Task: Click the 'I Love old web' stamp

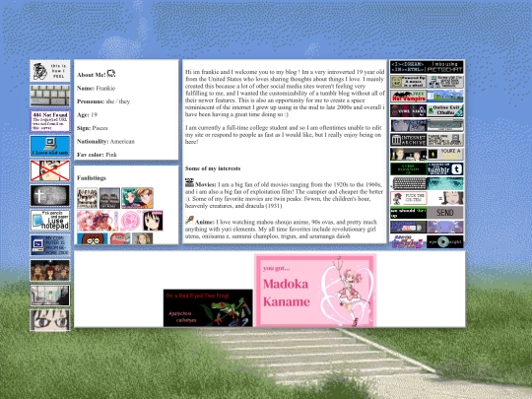Action: [50, 146]
